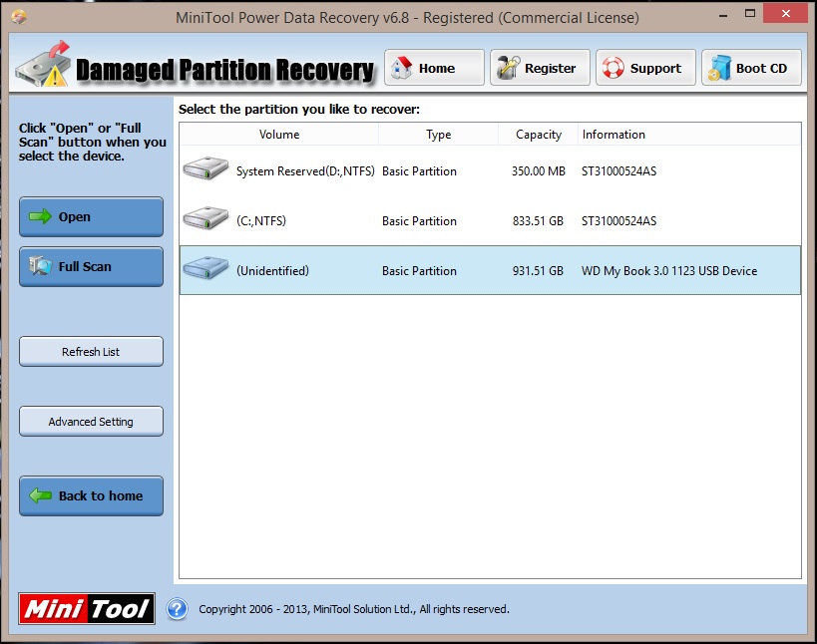Open Advanced Setting
Viewport: 817px width, 644px height.
[91, 421]
